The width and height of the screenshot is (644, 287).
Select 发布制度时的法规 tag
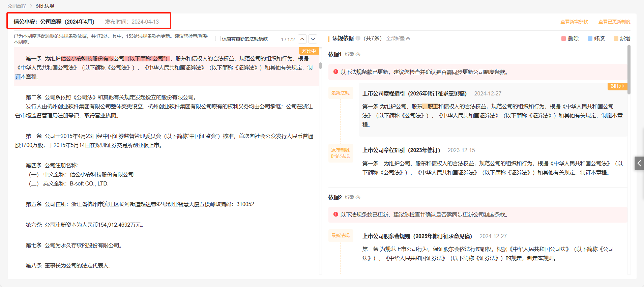[x=341, y=153]
